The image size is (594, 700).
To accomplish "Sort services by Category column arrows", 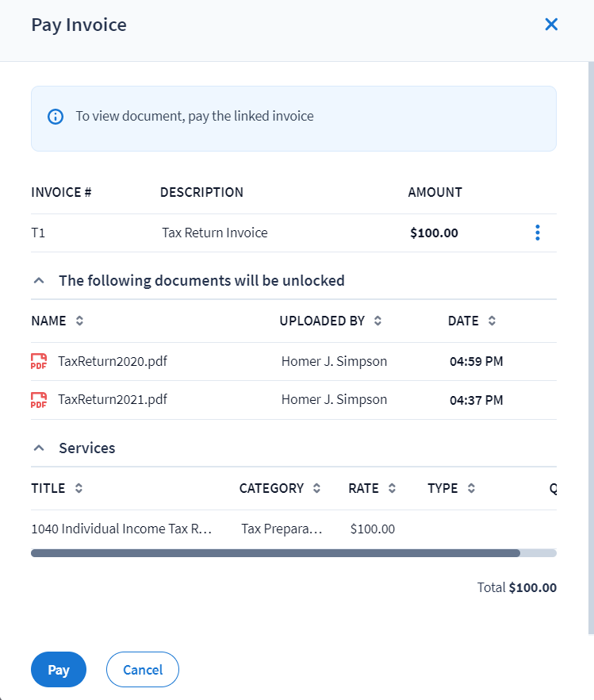I will pos(316,489).
